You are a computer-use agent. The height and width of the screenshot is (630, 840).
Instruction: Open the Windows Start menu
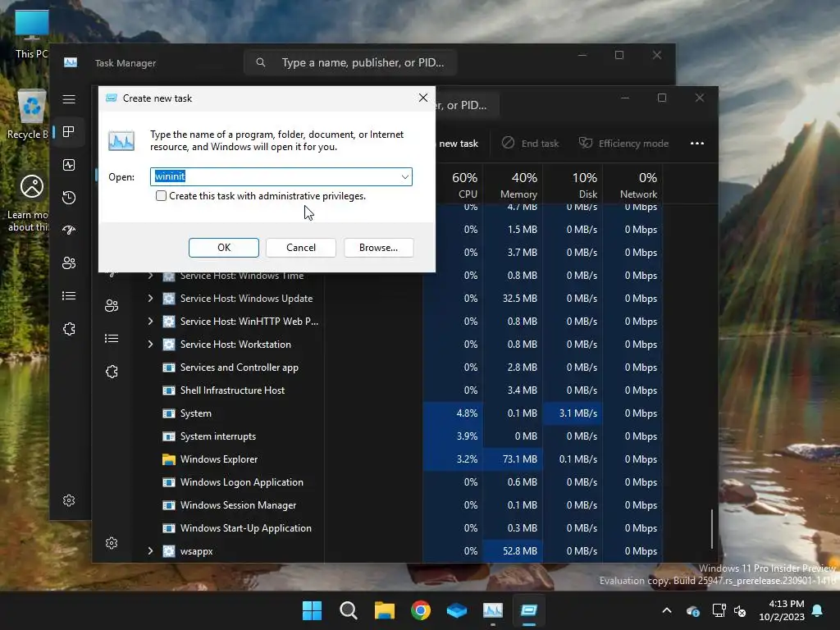(312, 610)
